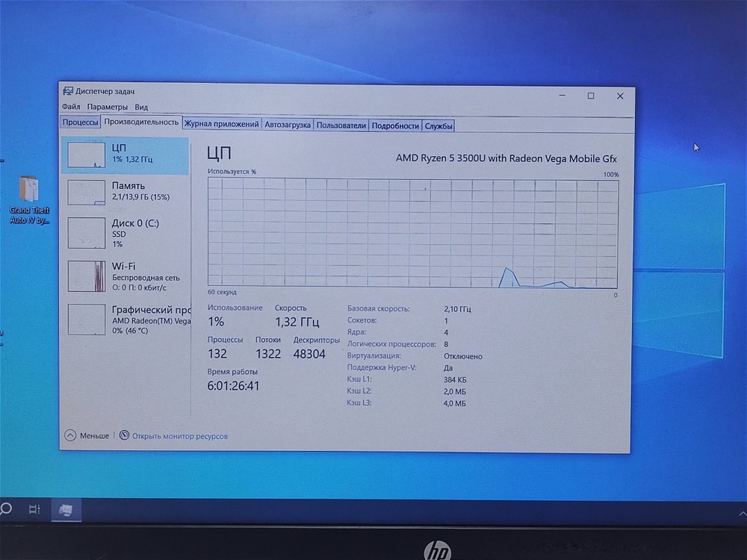Viewport: 747px width, 560px height.
Task: Click the 4,0 МБ L3 cache value
Action: point(454,403)
